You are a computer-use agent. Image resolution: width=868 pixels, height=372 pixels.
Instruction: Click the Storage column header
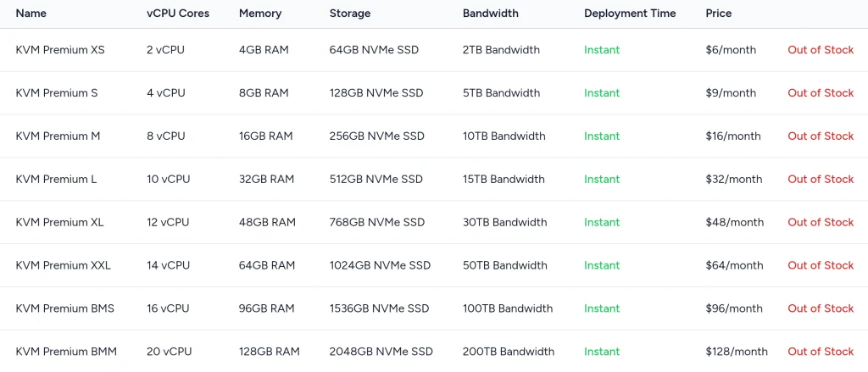pos(350,14)
